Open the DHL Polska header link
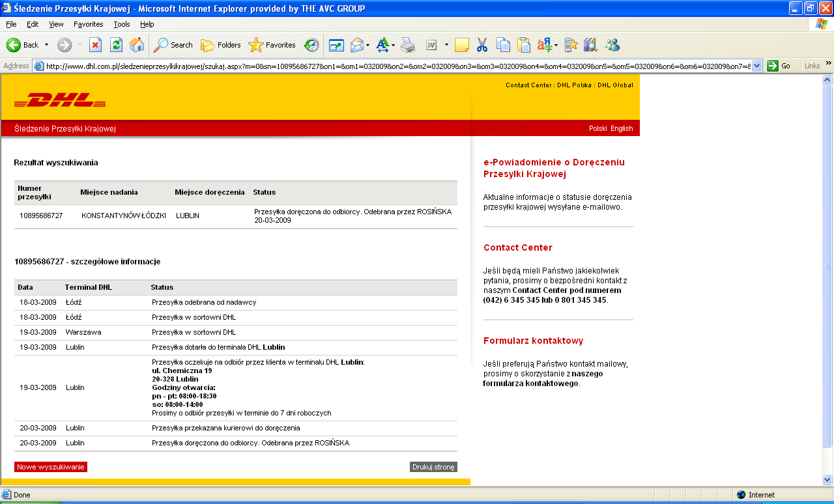 coord(575,85)
